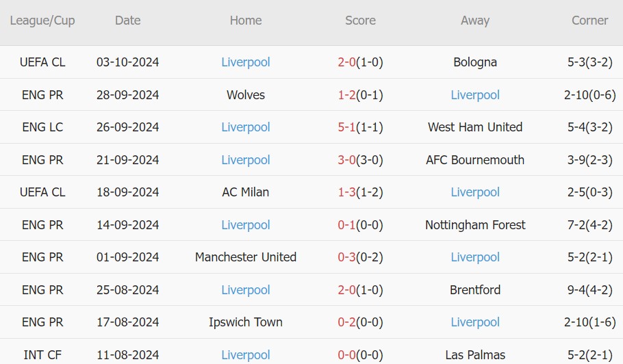Click the Score column header
The height and width of the screenshot is (364, 623).
(x=360, y=21)
